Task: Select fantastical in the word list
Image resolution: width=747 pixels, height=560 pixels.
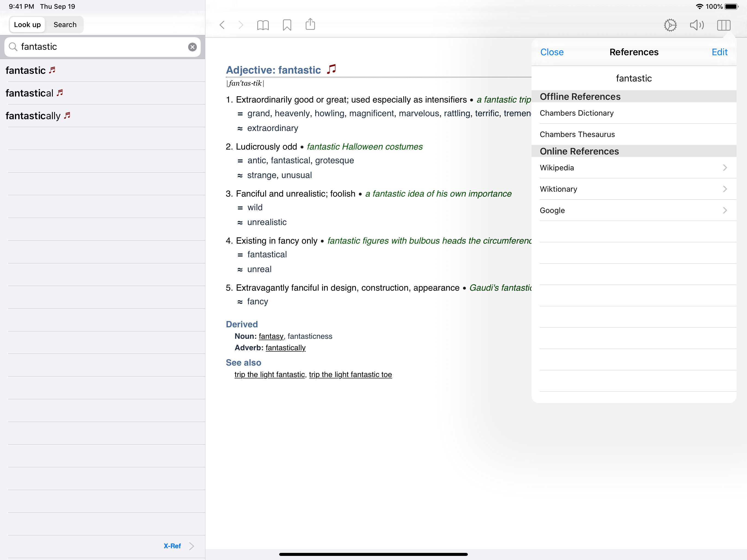Action: [29, 93]
